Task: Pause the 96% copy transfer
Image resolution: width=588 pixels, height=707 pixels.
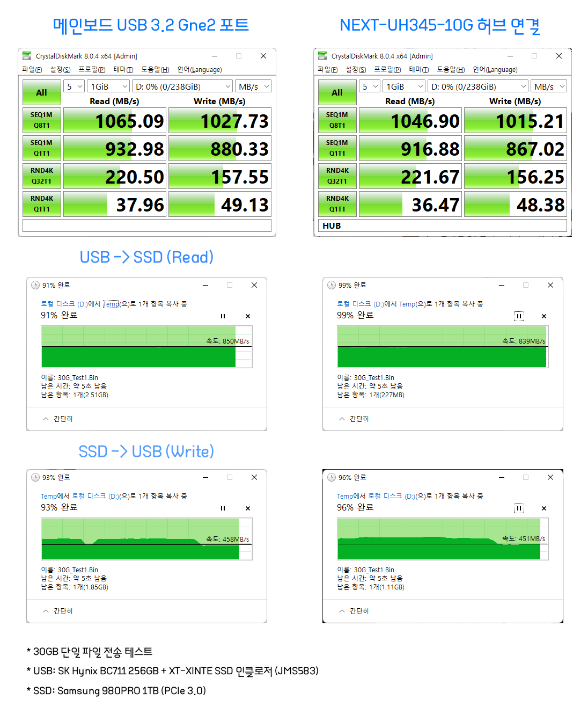Action: tap(519, 508)
